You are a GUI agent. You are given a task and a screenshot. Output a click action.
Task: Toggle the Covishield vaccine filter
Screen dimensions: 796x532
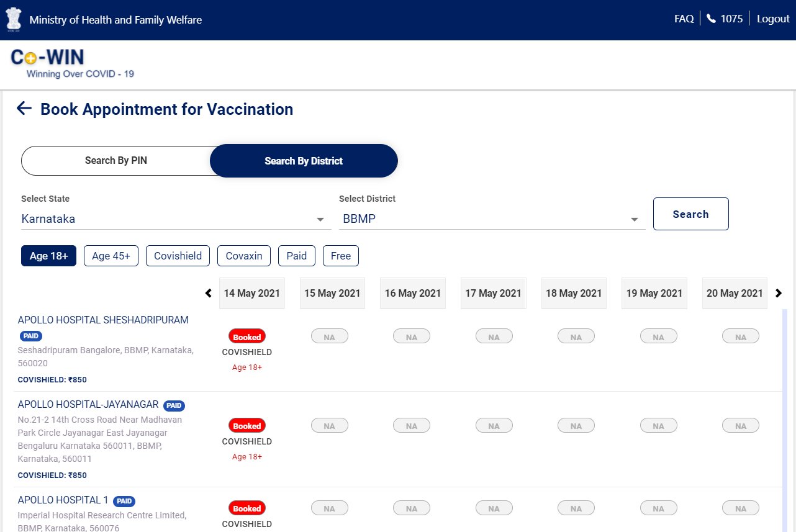click(178, 256)
